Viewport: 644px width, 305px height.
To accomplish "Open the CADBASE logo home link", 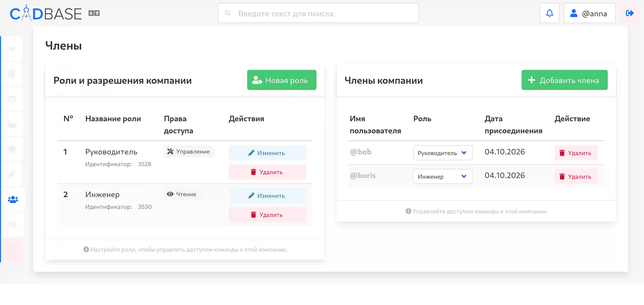I will click(46, 13).
